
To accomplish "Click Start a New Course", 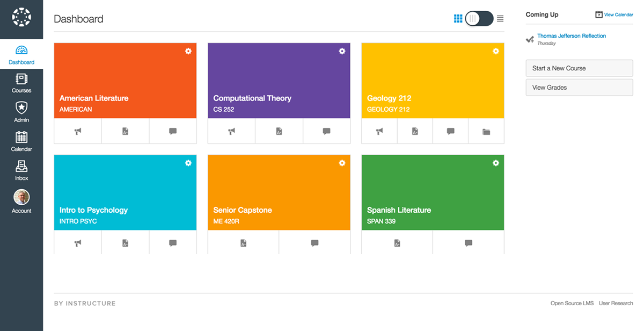I will [579, 68].
